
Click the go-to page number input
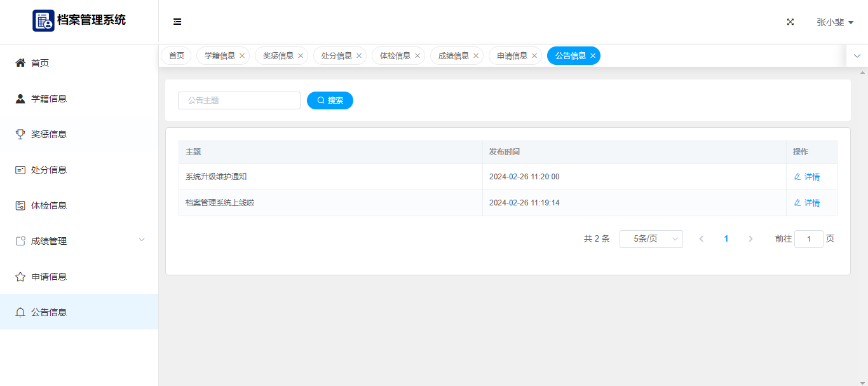[808, 239]
